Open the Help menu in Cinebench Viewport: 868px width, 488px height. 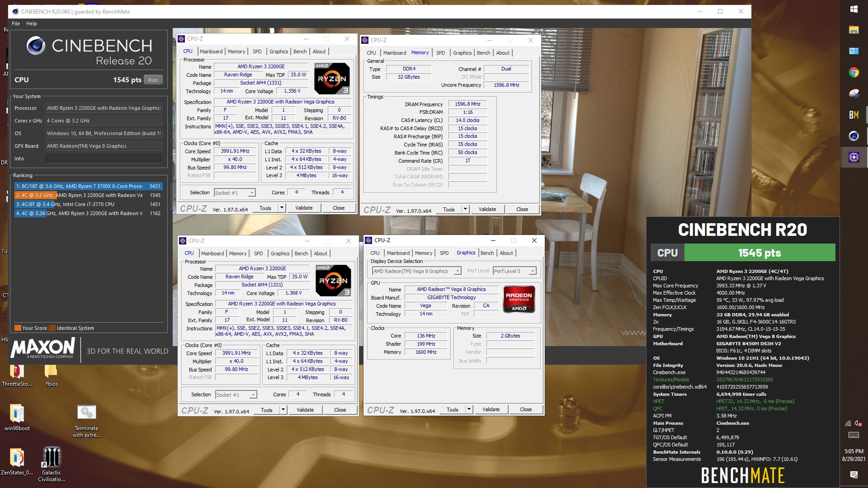pyautogui.click(x=32, y=23)
